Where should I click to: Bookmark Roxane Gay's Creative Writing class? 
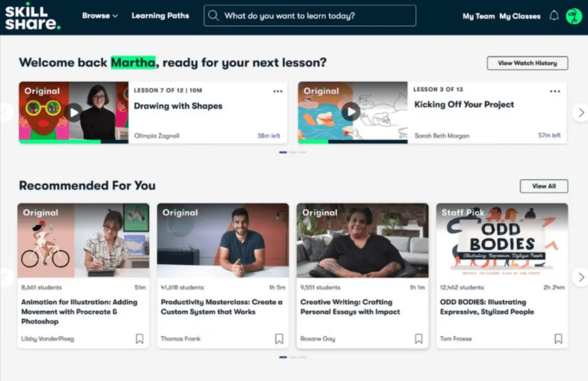pyautogui.click(x=419, y=338)
